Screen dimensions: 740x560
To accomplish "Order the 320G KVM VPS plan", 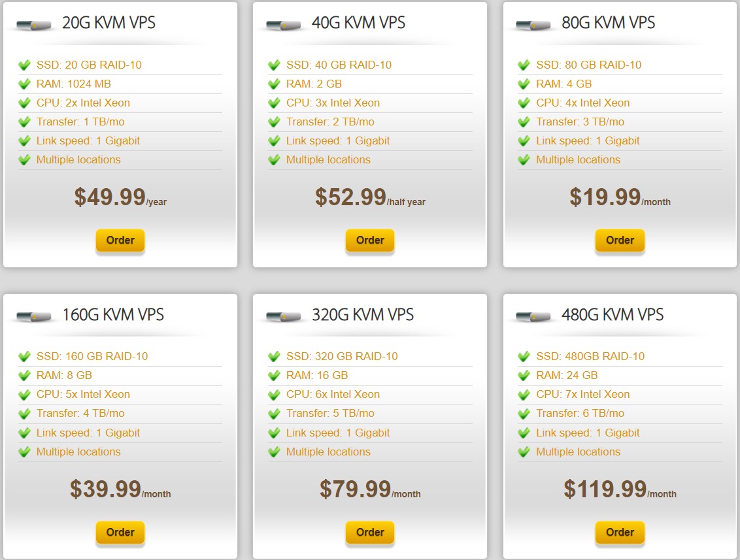I will click(x=369, y=532).
